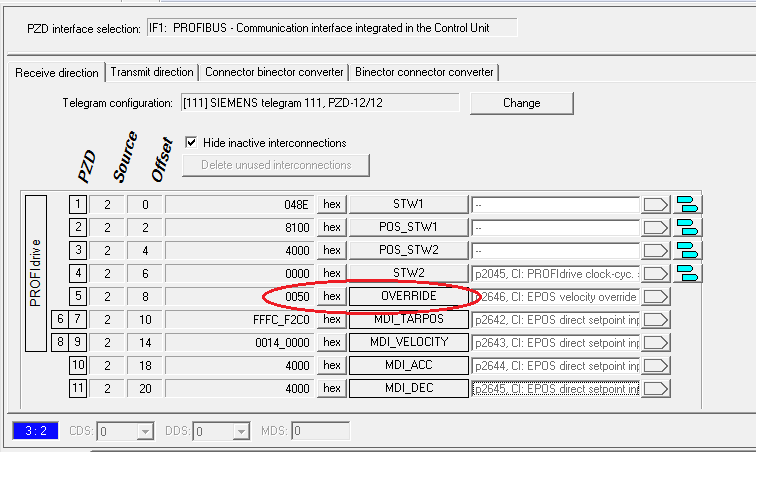Image resolution: width=768 pixels, height=480 pixels.
Task: Click the Change telegram button
Action: (x=522, y=103)
